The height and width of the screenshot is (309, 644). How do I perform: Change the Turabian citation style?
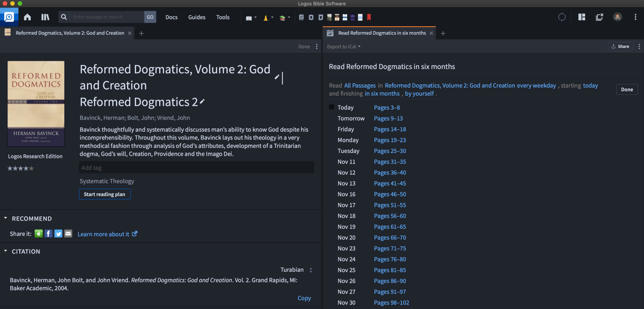click(296, 270)
